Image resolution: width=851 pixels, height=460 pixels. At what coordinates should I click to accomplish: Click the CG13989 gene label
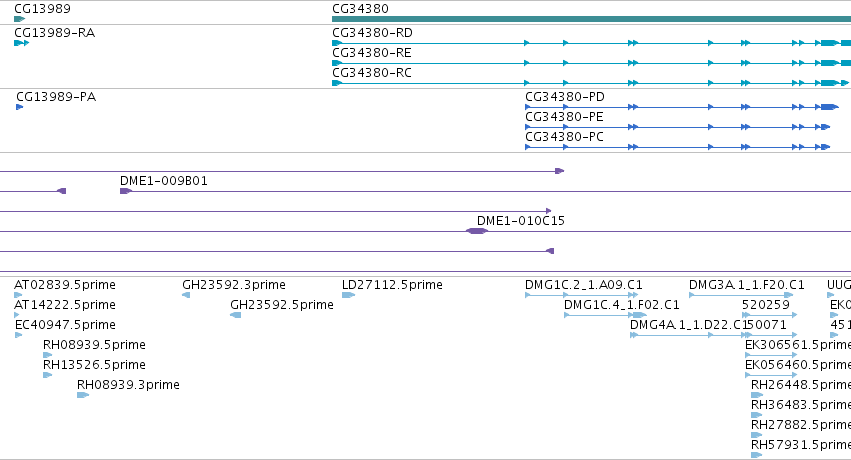[42, 9]
